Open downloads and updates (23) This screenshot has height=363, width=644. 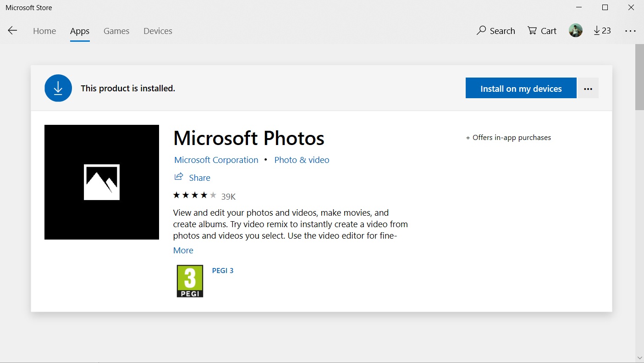(x=602, y=31)
